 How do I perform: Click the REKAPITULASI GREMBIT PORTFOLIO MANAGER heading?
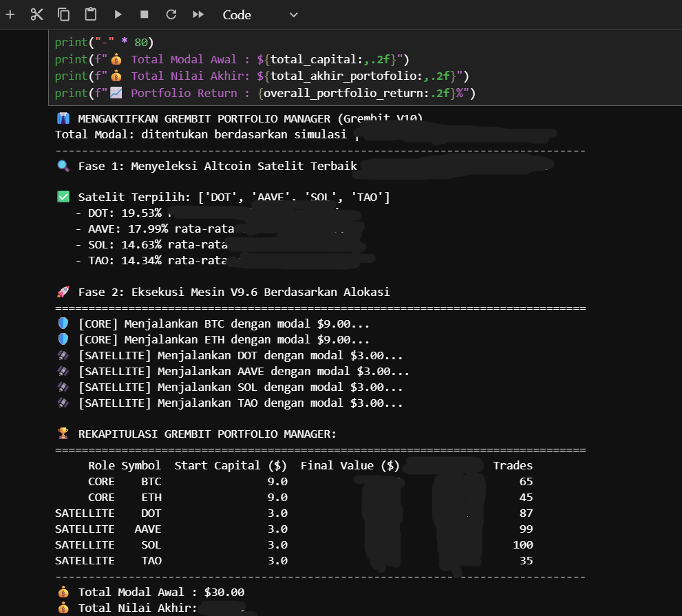pos(206,434)
